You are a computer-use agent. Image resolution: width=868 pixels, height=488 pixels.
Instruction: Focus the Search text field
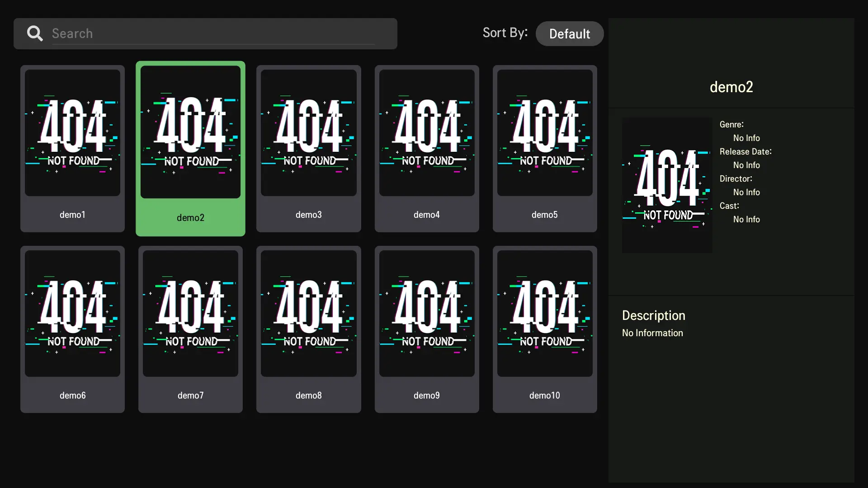[x=212, y=33]
